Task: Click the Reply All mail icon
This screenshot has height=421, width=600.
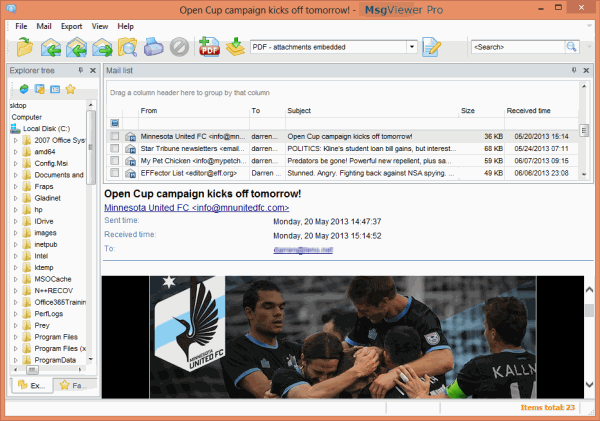Action: (x=77, y=47)
